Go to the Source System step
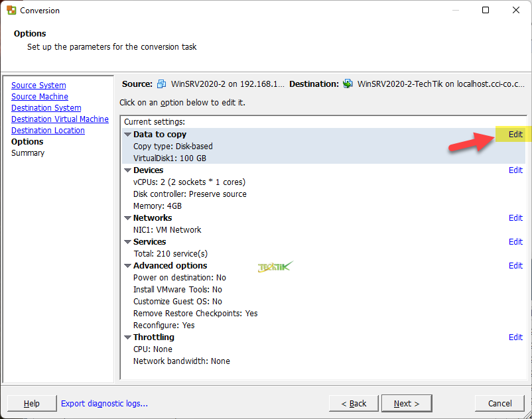 click(x=38, y=86)
